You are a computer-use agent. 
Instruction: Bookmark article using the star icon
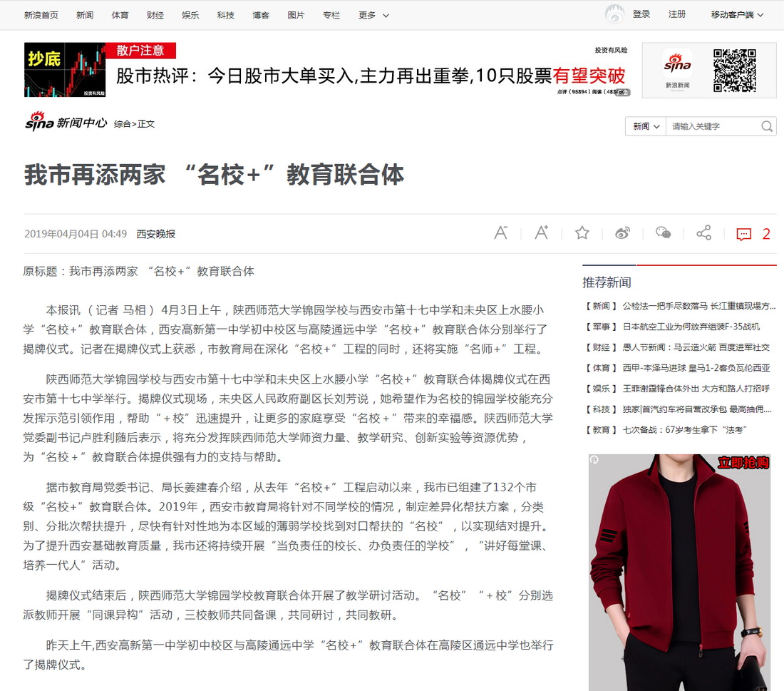582,233
